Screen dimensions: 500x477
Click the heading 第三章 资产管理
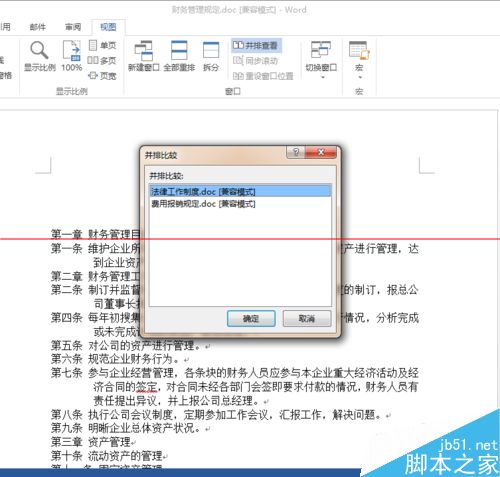point(91,442)
